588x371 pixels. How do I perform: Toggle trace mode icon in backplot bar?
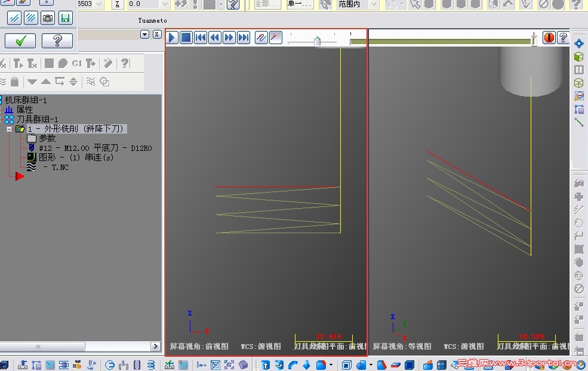point(261,38)
